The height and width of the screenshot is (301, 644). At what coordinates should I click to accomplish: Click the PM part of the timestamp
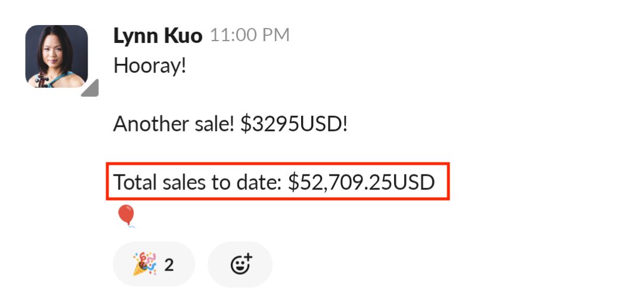pyautogui.click(x=275, y=36)
